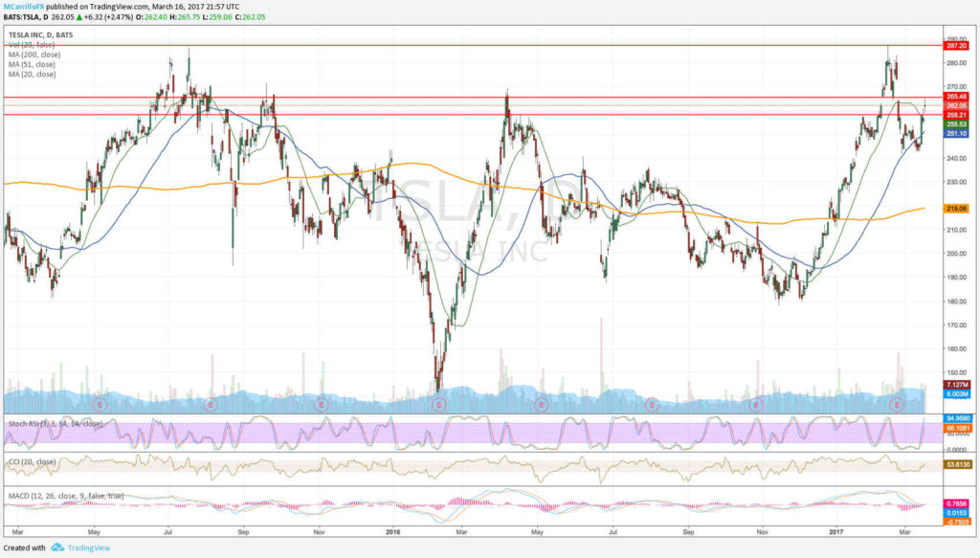Click the March 16, 2017 21:57 UTC timestamp
The image size is (980, 558).
point(195,7)
